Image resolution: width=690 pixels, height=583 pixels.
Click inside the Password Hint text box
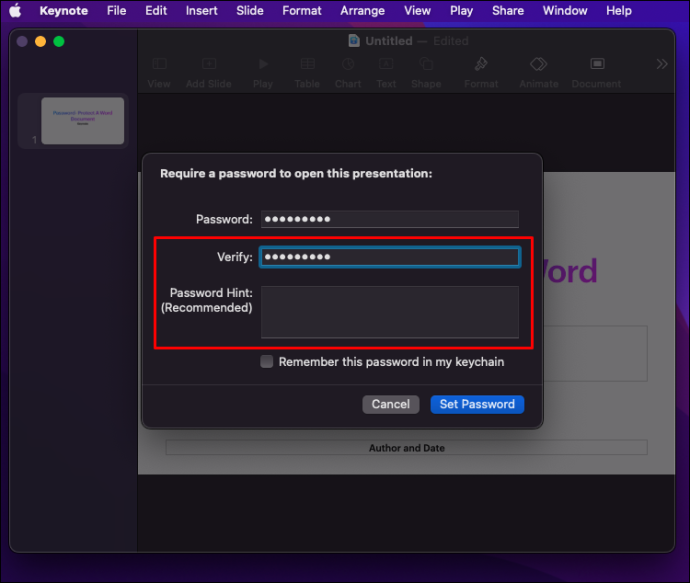390,312
